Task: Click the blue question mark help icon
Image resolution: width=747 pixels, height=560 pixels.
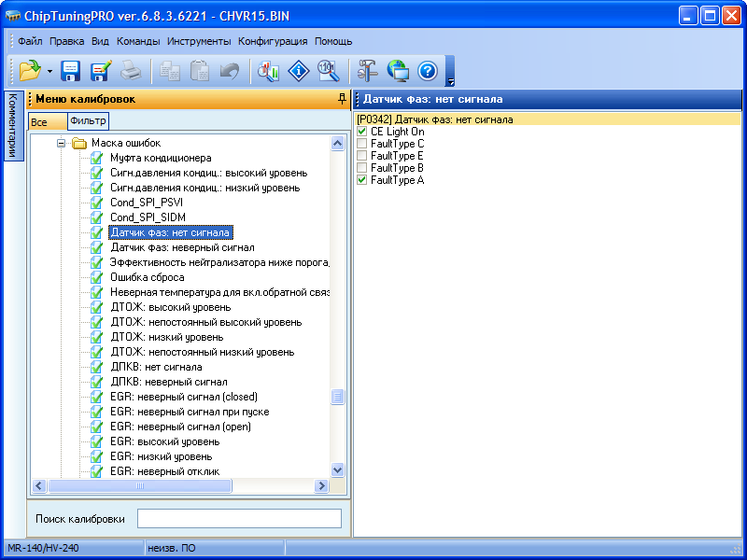Action: coord(428,70)
